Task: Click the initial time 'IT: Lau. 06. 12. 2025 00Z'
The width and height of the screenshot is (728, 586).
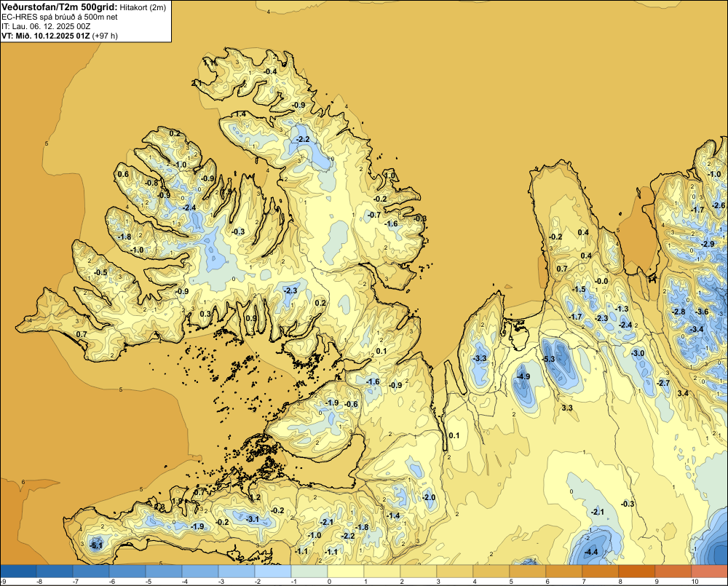Action: [46, 26]
